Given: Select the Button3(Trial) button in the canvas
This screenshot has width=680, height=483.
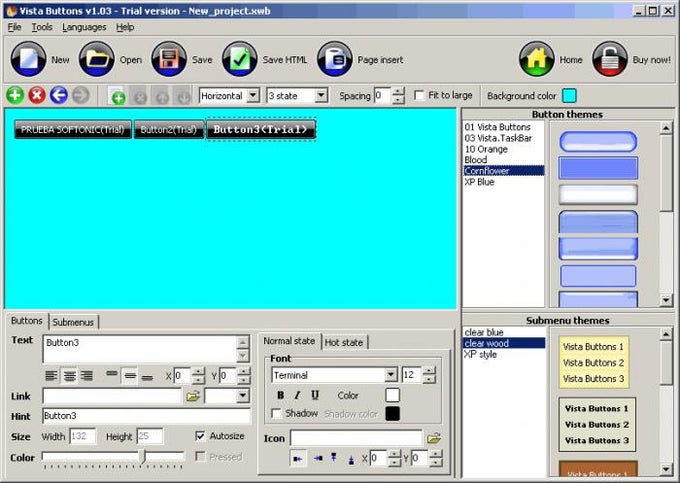Looking at the screenshot, I should (261, 129).
